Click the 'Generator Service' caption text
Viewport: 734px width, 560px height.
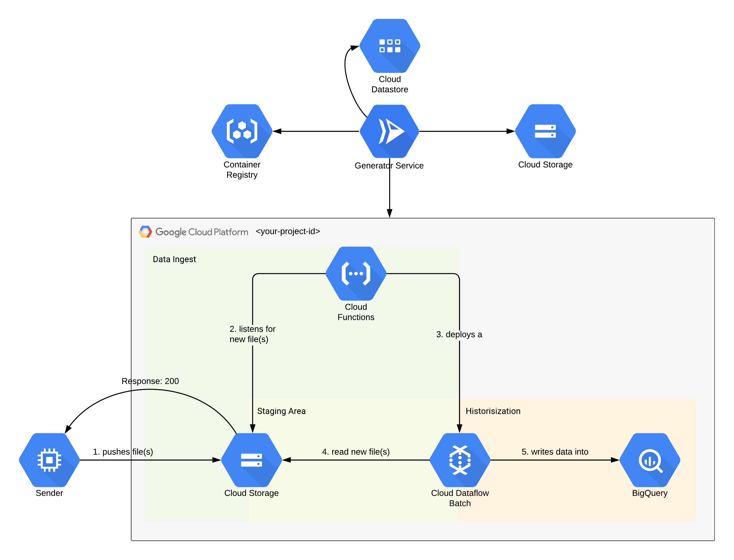click(x=389, y=166)
